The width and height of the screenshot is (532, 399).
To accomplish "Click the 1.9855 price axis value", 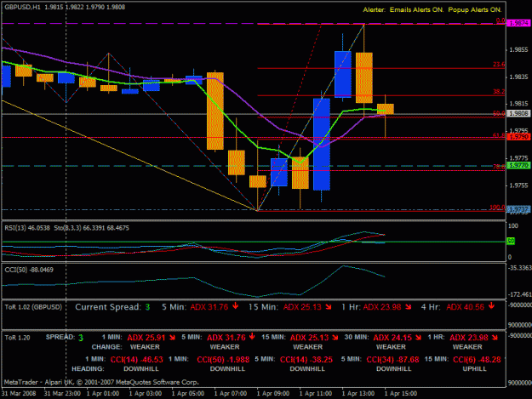I will tap(518, 50).
